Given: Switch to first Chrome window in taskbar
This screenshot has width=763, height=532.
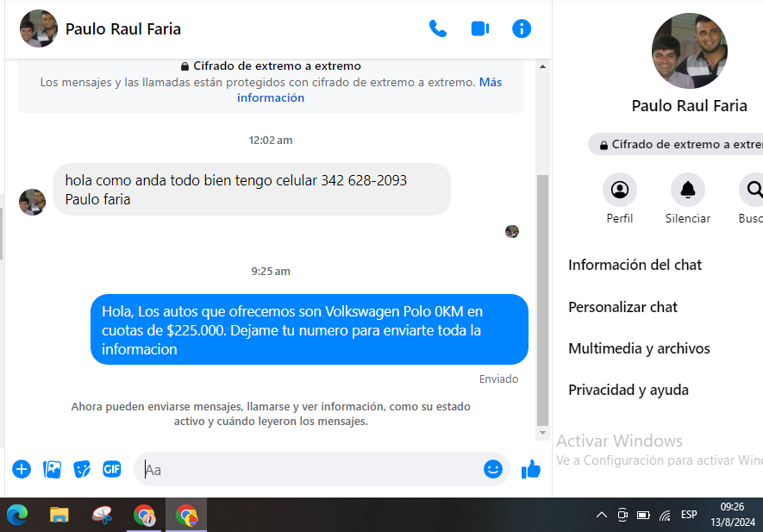Looking at the screenshot, I should point(145,515).
